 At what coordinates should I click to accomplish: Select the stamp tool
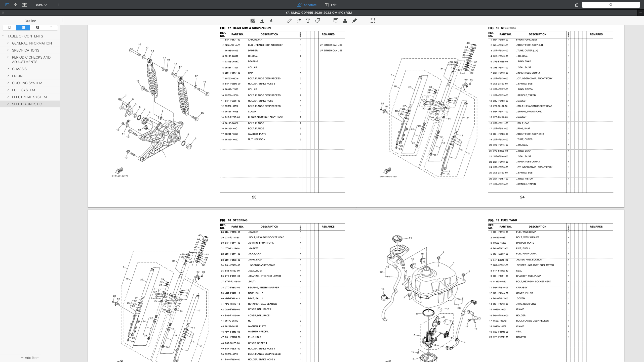pyautogui.click(x=345, y=21)
